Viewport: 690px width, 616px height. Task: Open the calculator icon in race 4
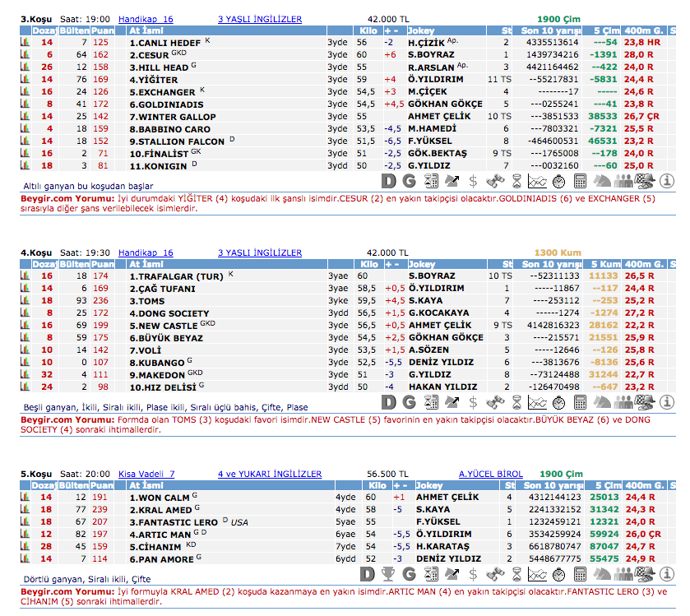coord(580,402)
